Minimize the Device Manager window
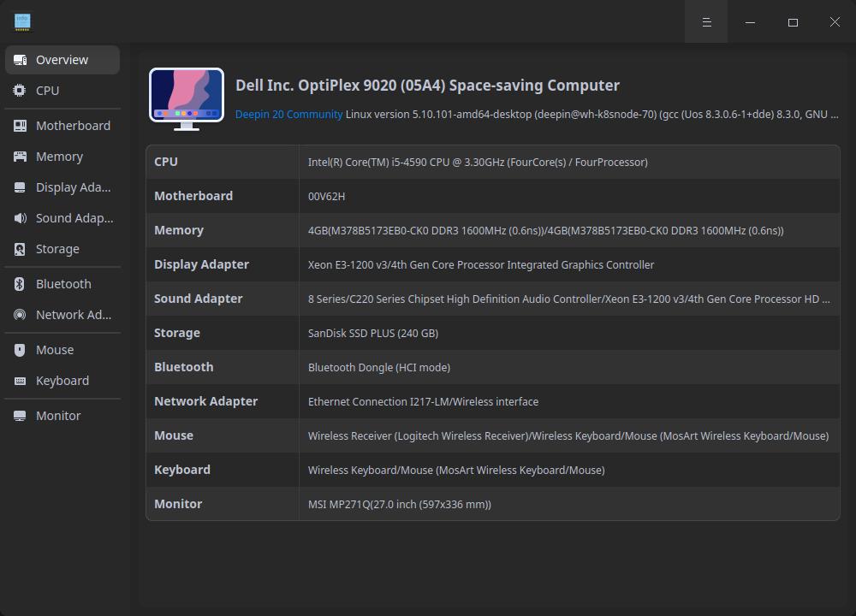Viewport: 856px width, 616px height. click(x=750, y=22)
